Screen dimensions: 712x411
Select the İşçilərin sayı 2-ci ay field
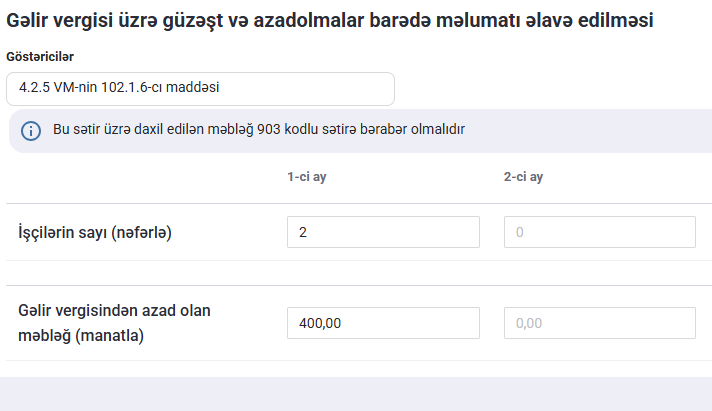599,233
